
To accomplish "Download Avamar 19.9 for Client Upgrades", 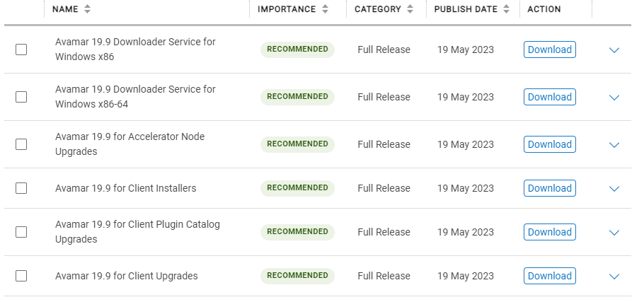I will pos(549,276).
